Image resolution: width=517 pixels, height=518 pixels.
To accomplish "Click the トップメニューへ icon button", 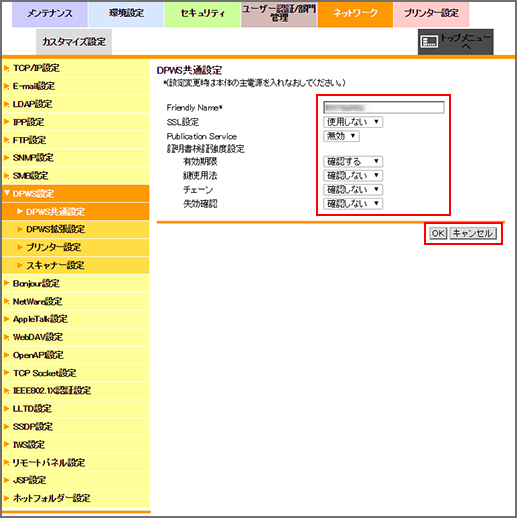I will tap(455, 42).
